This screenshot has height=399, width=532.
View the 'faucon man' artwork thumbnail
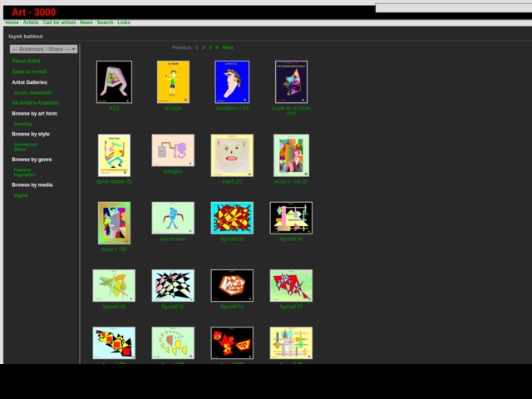(x=173, y=218)
